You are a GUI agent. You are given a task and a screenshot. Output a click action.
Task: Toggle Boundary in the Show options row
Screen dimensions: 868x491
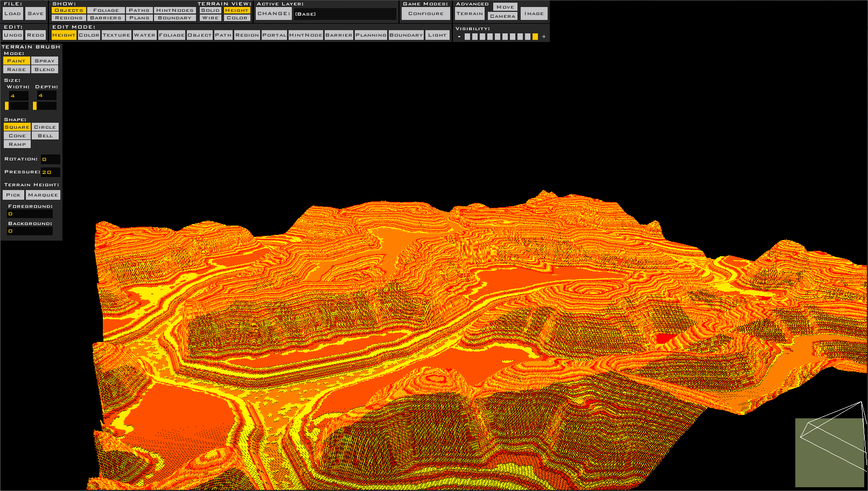tap(175, 18)
